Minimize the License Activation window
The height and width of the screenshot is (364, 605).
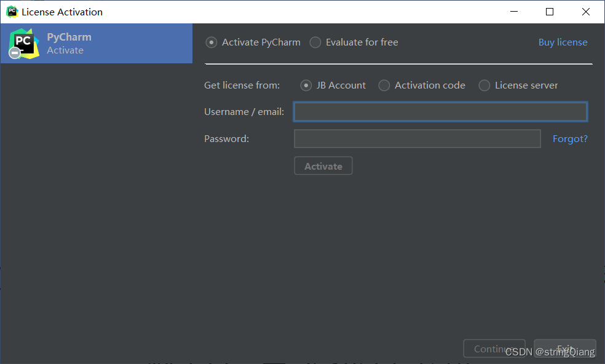coord(513,12)
